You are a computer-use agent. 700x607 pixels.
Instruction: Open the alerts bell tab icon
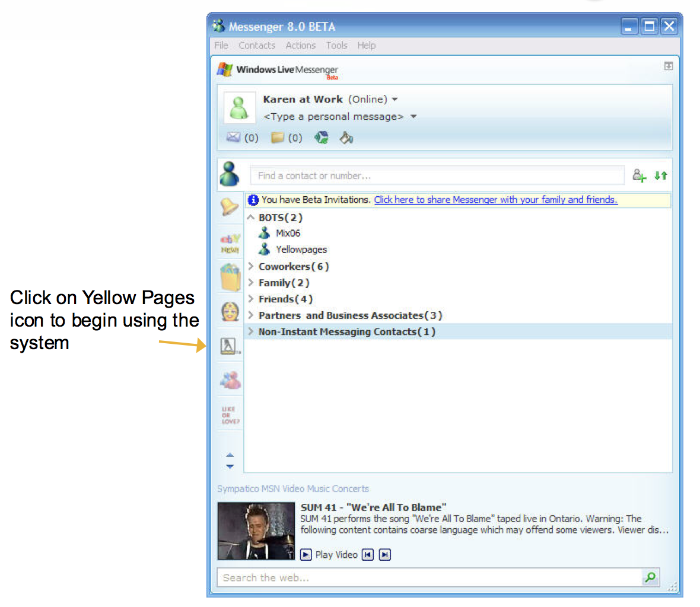[230, 207]
